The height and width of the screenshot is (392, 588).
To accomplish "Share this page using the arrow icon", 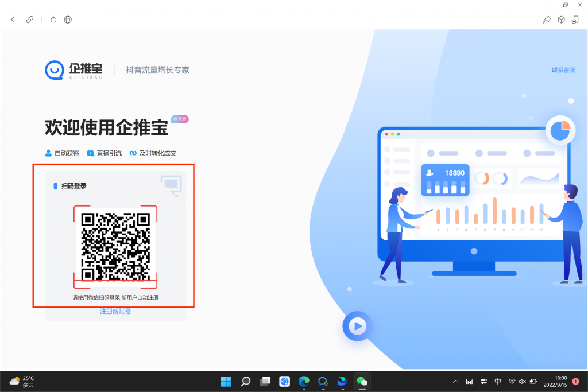I will point(547,20).
